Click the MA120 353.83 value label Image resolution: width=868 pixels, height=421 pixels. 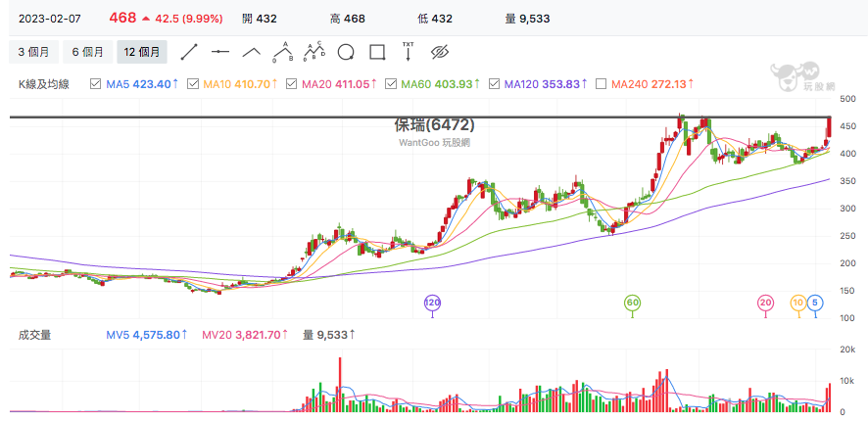click(546, 84)
